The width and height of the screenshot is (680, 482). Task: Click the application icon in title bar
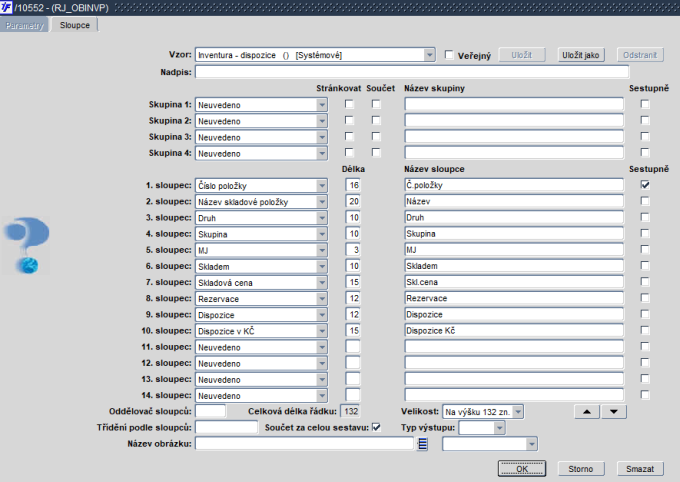click(6, 7)
